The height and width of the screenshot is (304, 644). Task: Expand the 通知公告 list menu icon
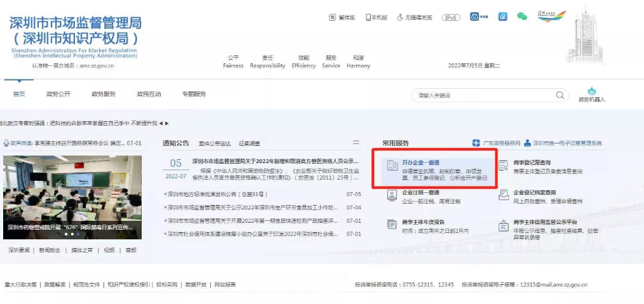[356, 143]
